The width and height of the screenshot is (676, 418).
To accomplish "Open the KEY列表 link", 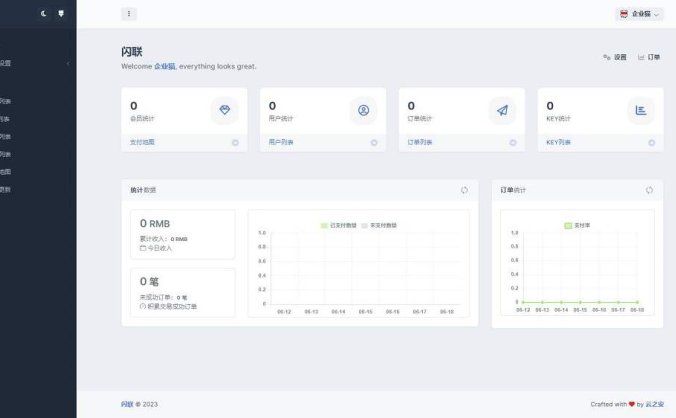I will pos(558,142).
